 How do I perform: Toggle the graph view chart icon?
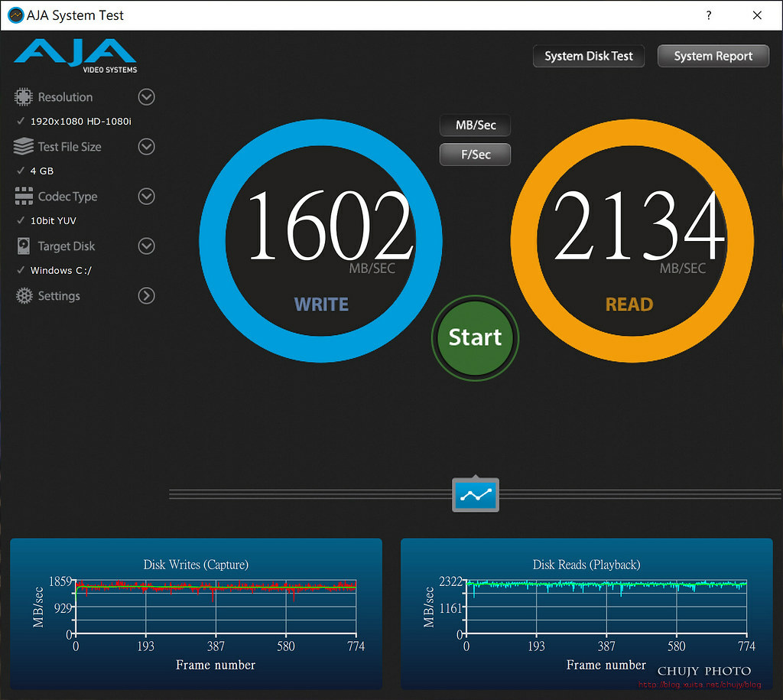pyautogui.click(x=476, y=495)
